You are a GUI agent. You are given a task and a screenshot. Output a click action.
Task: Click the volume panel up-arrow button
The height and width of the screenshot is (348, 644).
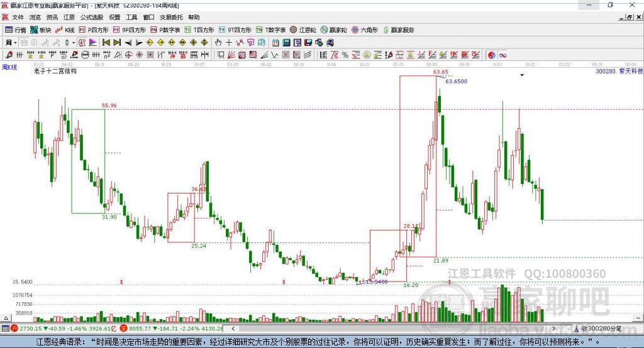6,318
